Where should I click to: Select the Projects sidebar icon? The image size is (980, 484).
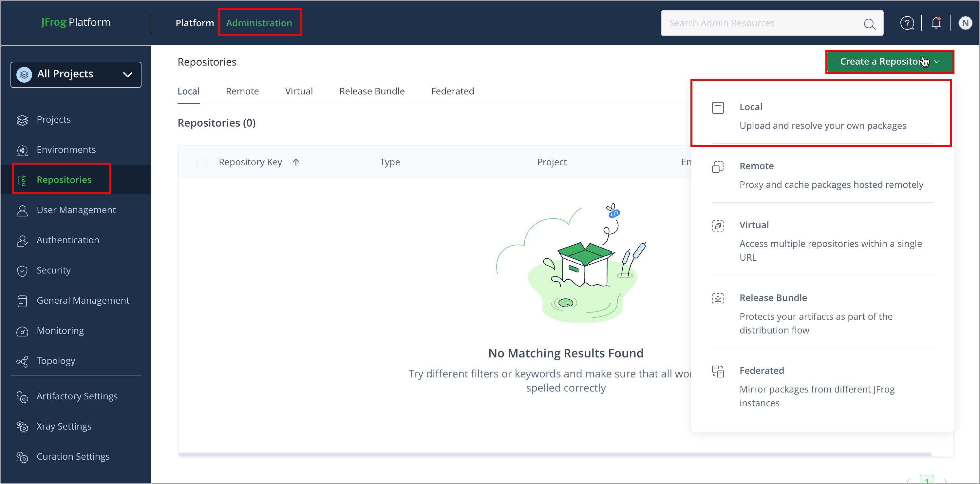[23, 119]
